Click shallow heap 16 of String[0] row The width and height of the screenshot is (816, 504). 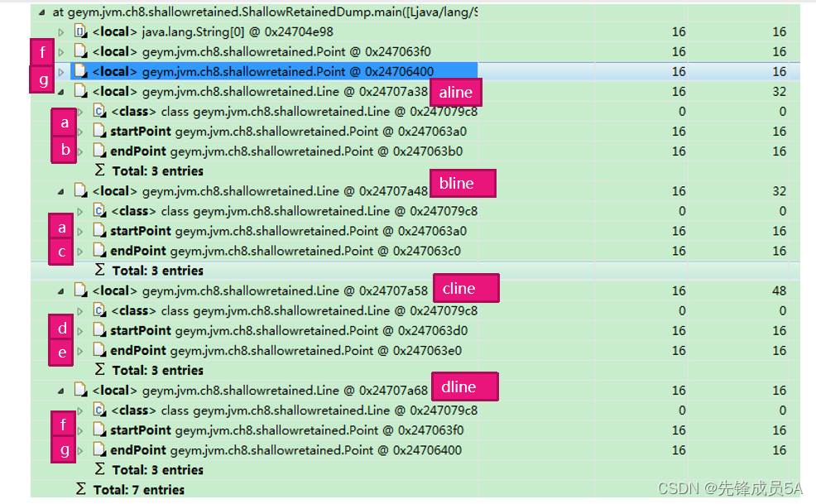coord(679,31)
